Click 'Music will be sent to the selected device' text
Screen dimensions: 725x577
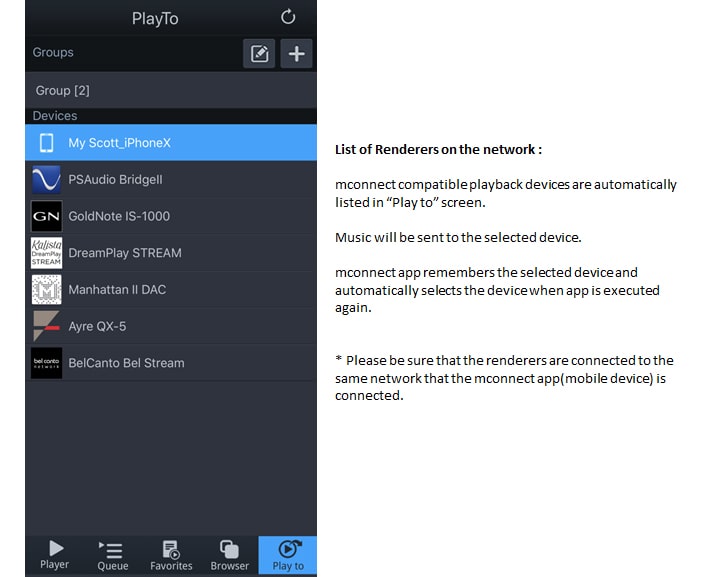(x=458, y=237)
